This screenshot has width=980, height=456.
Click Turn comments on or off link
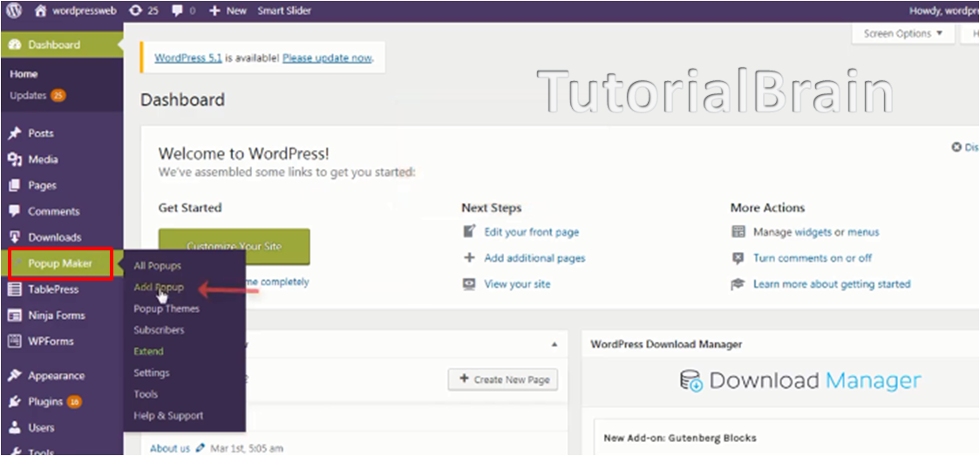click(813, 258)
